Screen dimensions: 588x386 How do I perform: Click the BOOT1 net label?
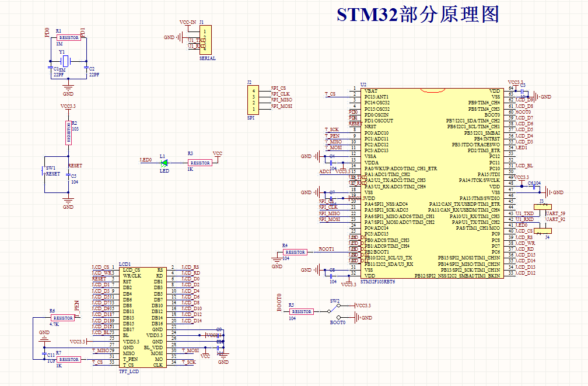[x=326, y=249]
